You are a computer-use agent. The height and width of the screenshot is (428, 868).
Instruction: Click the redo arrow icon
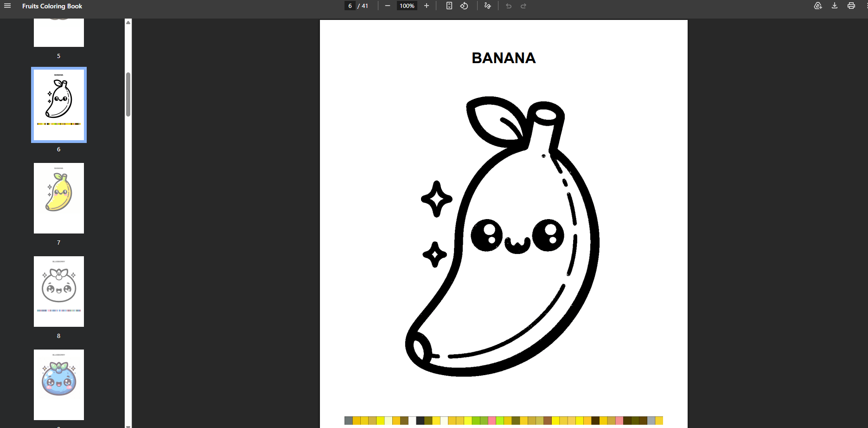(x=523, y=6)
